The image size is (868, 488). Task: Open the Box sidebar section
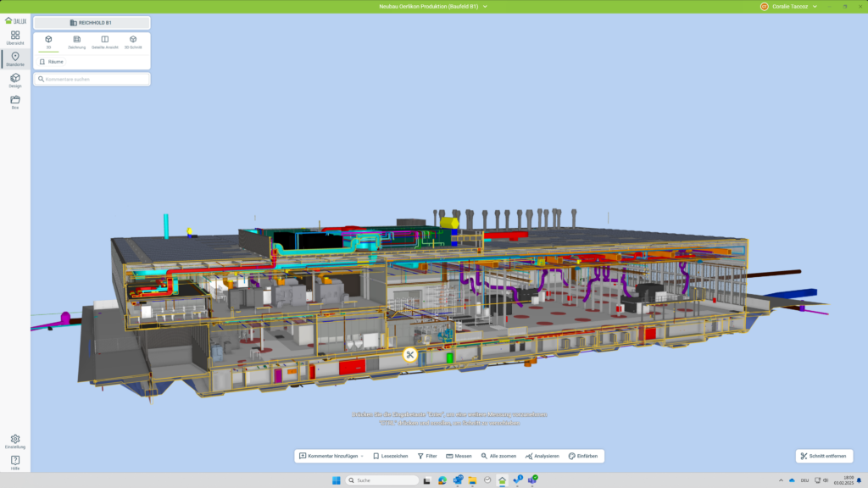coord(15,102)
